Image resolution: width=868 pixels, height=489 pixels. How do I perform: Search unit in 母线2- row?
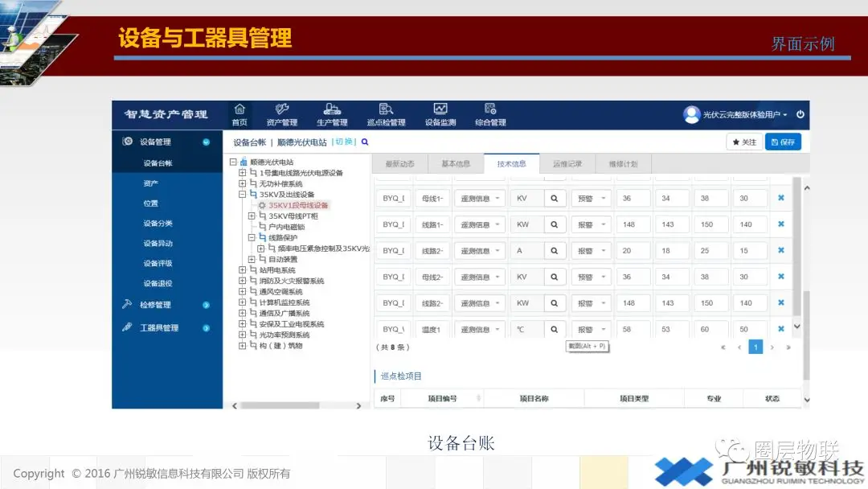554,277
